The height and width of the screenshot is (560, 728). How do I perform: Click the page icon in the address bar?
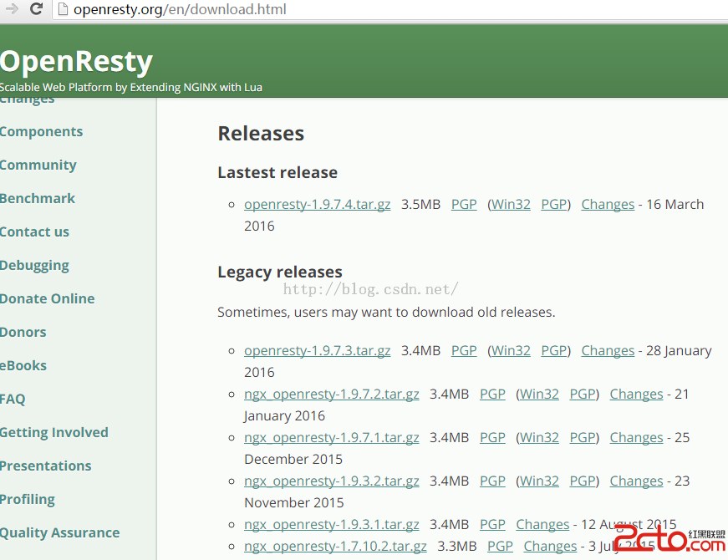click(63, 9)
